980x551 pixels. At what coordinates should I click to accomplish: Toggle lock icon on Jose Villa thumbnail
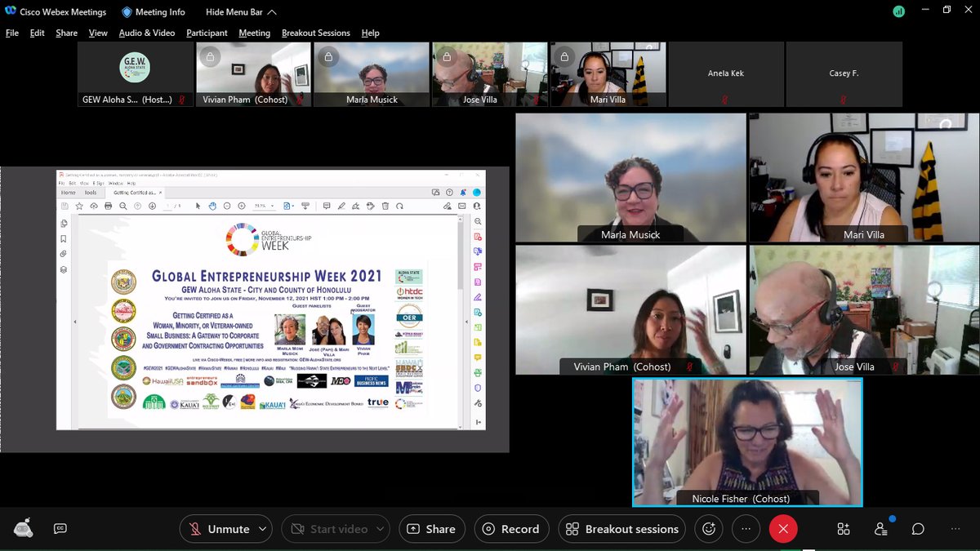point(446,57)
